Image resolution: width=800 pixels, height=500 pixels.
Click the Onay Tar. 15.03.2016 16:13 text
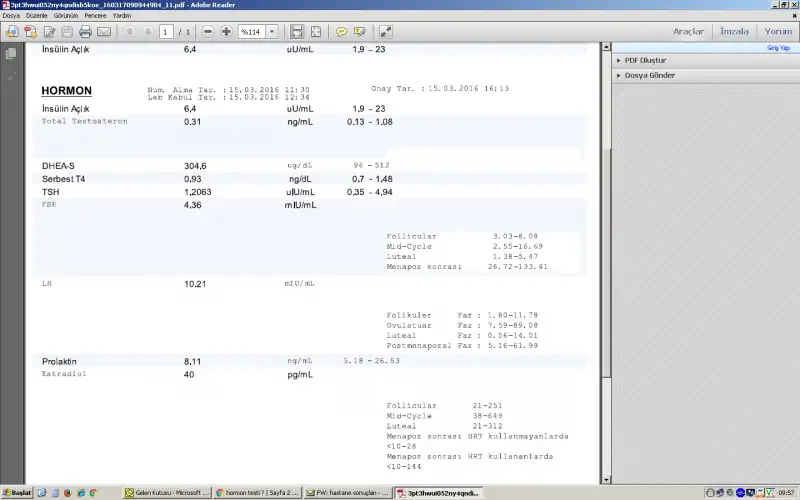pos(440,88)
